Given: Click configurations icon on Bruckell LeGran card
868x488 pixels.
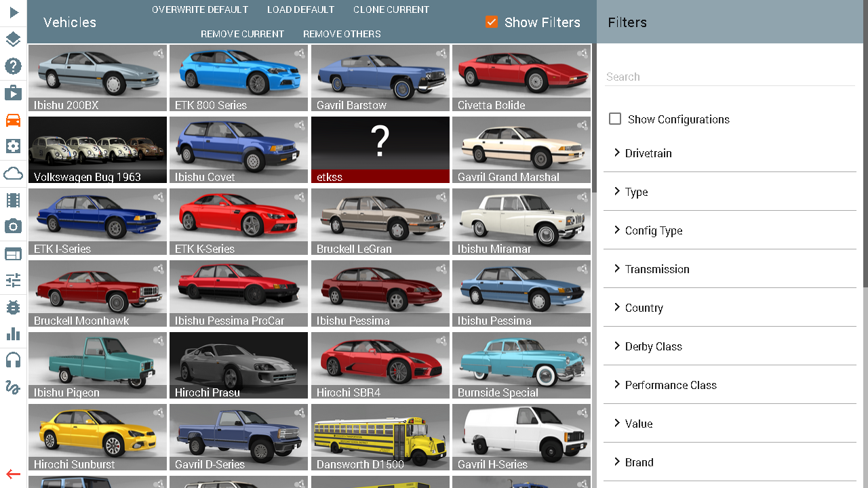Looking at the screenshot, I should click(441, 197).
